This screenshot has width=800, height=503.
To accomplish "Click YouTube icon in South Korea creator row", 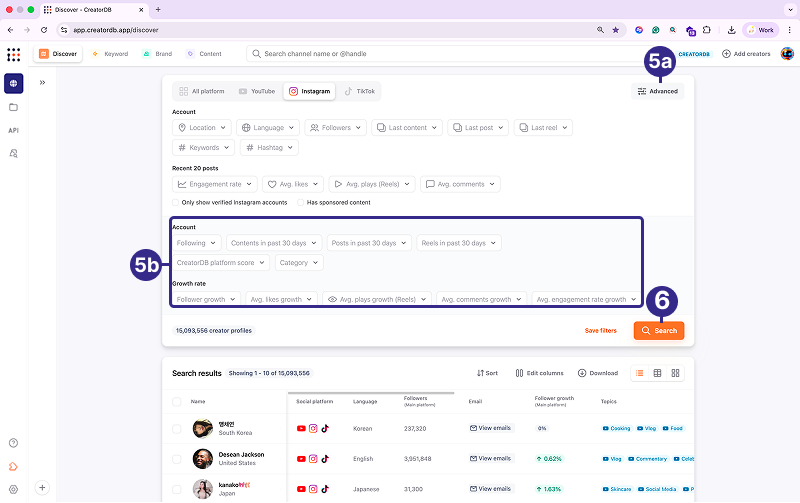I will pos(301,429).
